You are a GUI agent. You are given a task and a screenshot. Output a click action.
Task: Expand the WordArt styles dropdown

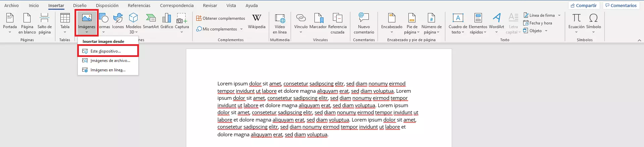496,32
